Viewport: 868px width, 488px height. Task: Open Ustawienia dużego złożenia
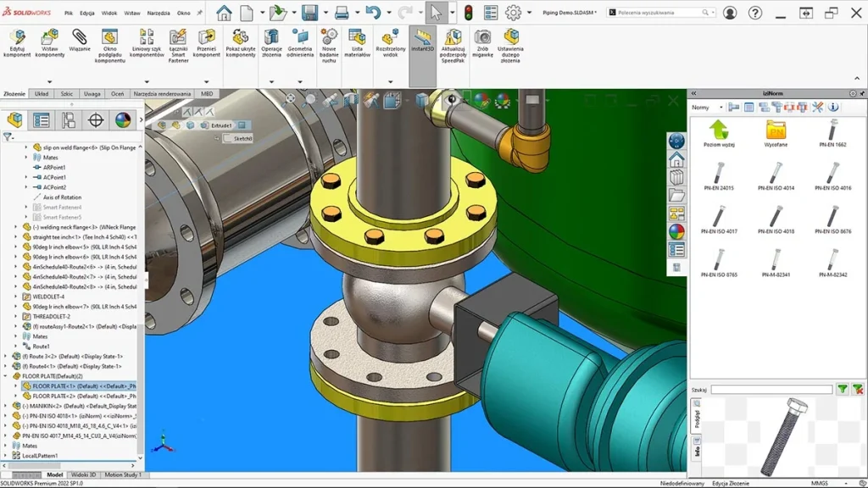[510, 46]
